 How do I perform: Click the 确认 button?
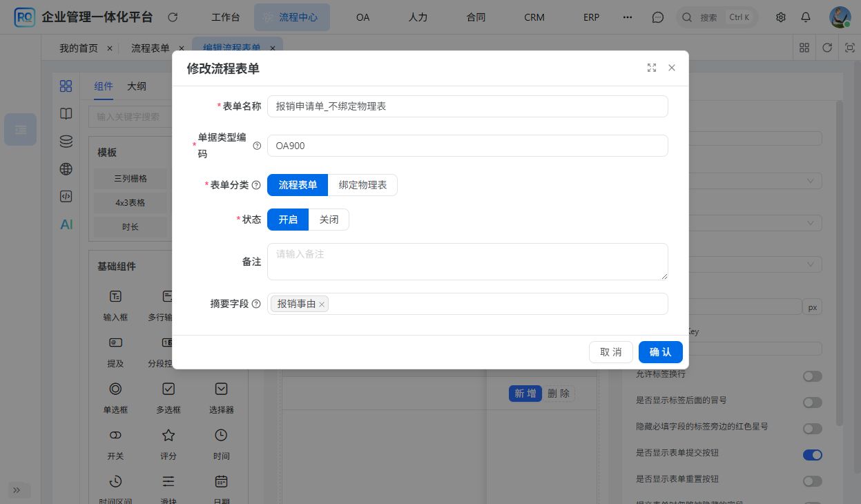click(x=661, y=352)
